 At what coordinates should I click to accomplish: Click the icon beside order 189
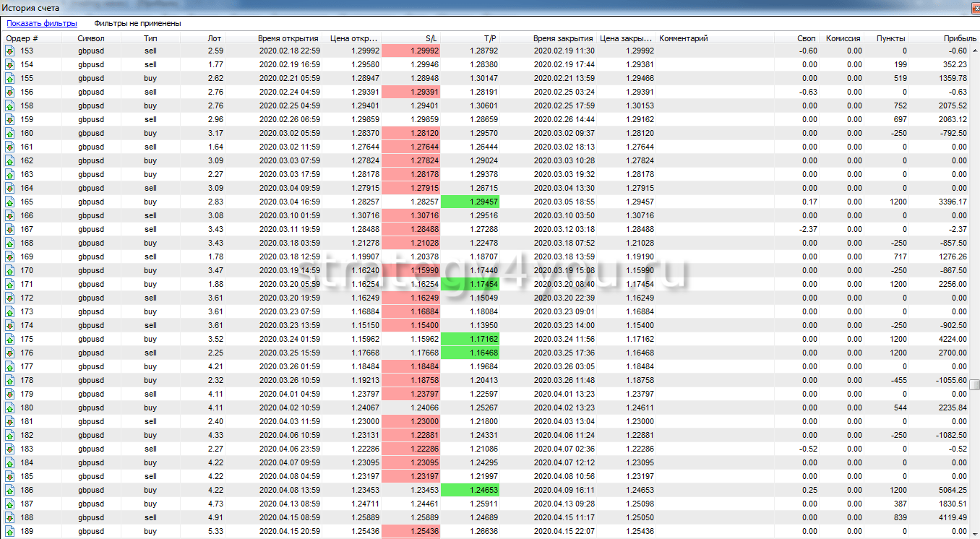(10, 531)
